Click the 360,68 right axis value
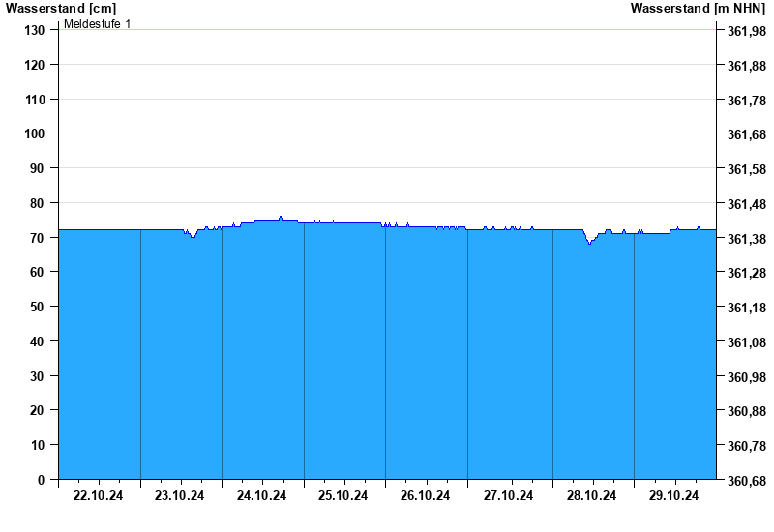This screenshot has height=532, width=774. pos(746,481)
